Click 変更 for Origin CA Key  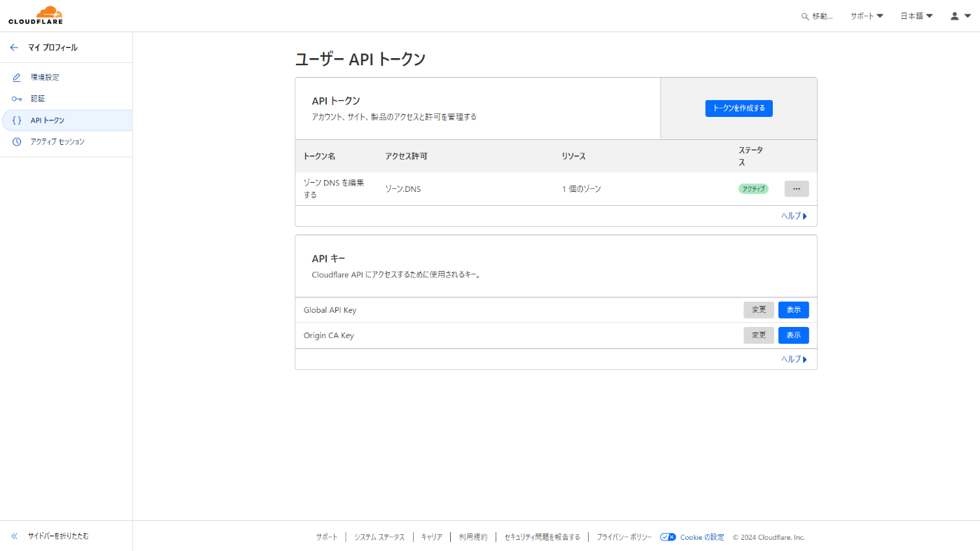pos(759,335)
